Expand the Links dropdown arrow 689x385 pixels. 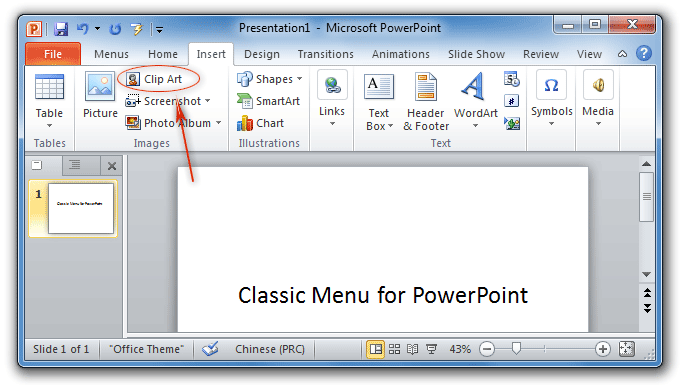pyautogui.click(x=332, y=124)
